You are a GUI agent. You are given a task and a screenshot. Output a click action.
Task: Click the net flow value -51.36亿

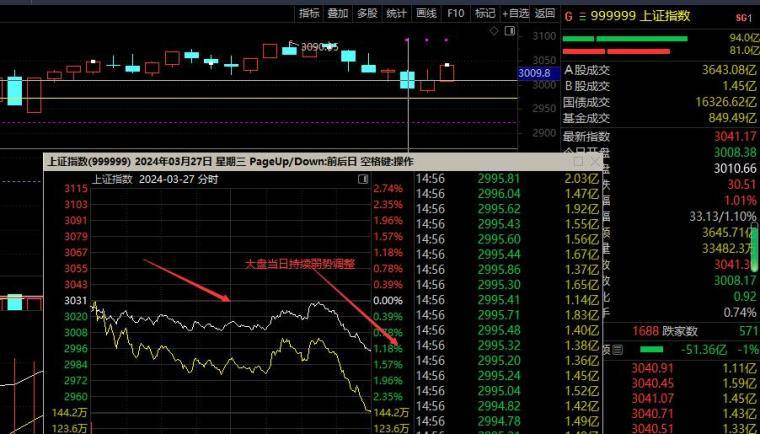click(704, 350)
